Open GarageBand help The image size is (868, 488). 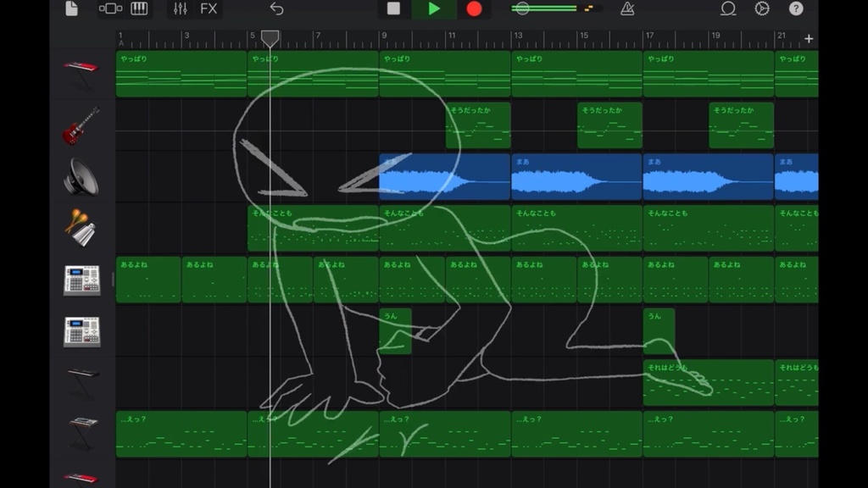794,10
